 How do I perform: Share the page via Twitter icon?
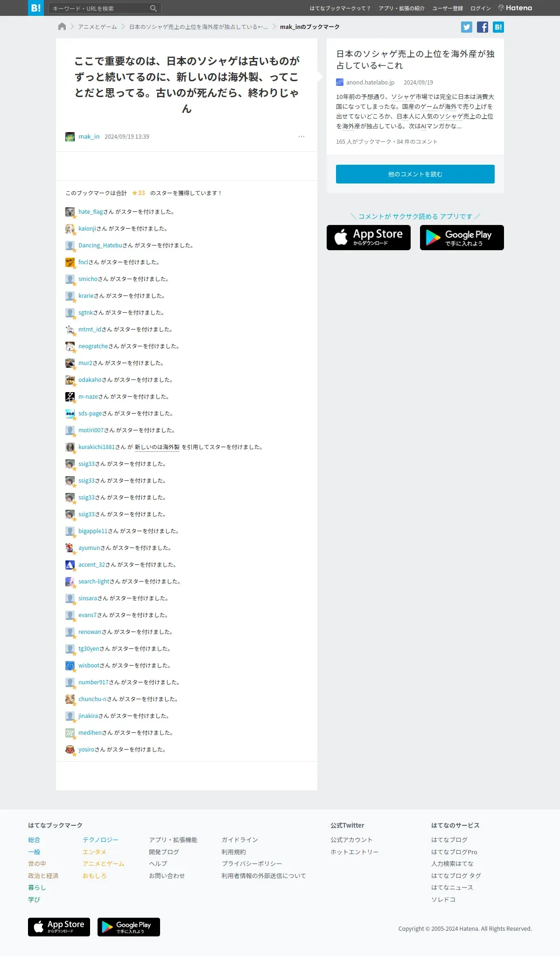tap(467, 27)
